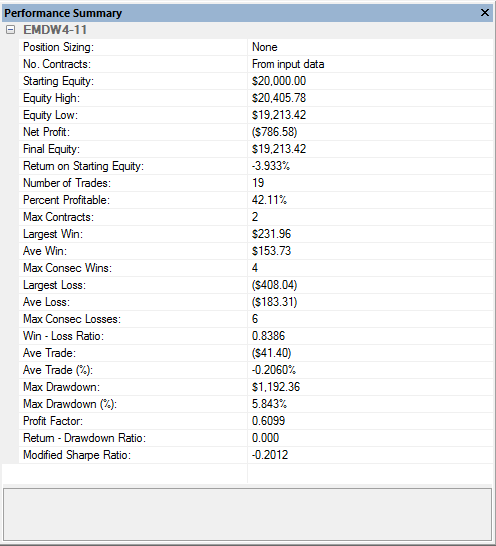
Task: Click the Modified Sharpe Ratio value
Action: point(270,455)
